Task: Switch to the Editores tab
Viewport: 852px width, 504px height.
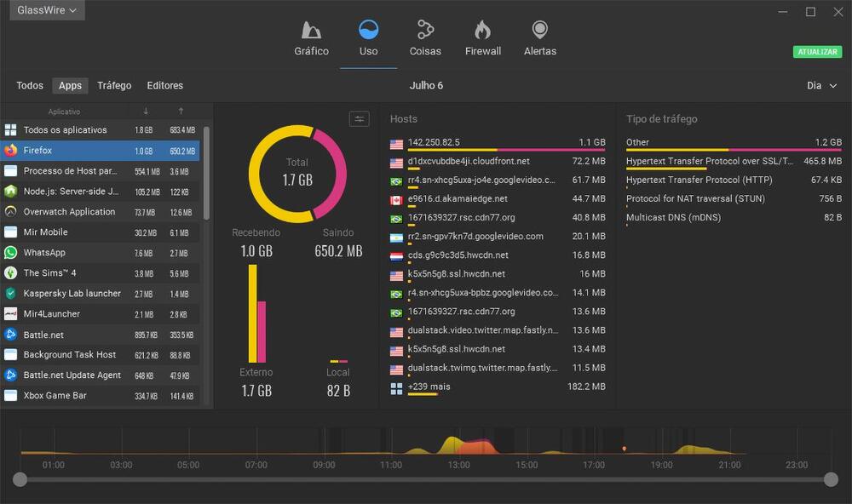Action: click(x=164, y=86)
